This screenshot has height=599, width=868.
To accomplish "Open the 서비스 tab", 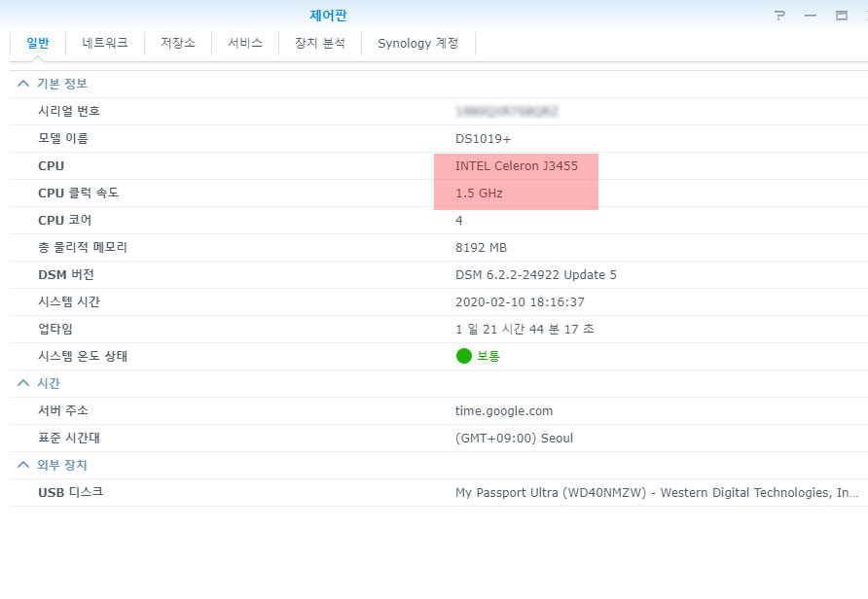I will pyautogui.click(x=245, y=43).
